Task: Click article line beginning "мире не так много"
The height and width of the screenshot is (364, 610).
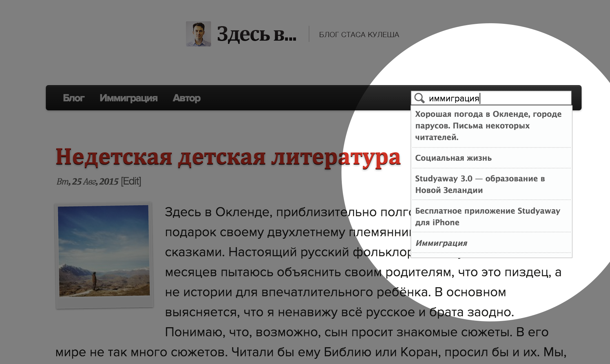Action: tap(310, 352)
